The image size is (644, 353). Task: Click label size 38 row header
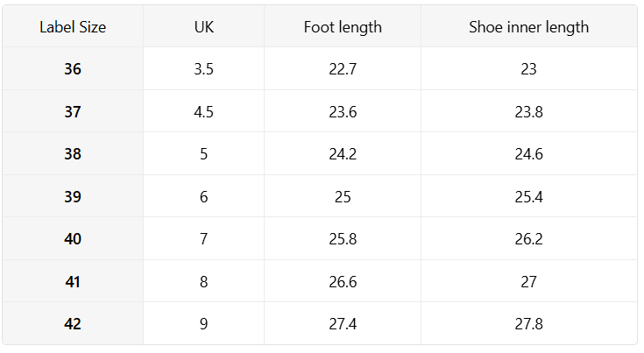pyautogui.click(x=73, y=154)
